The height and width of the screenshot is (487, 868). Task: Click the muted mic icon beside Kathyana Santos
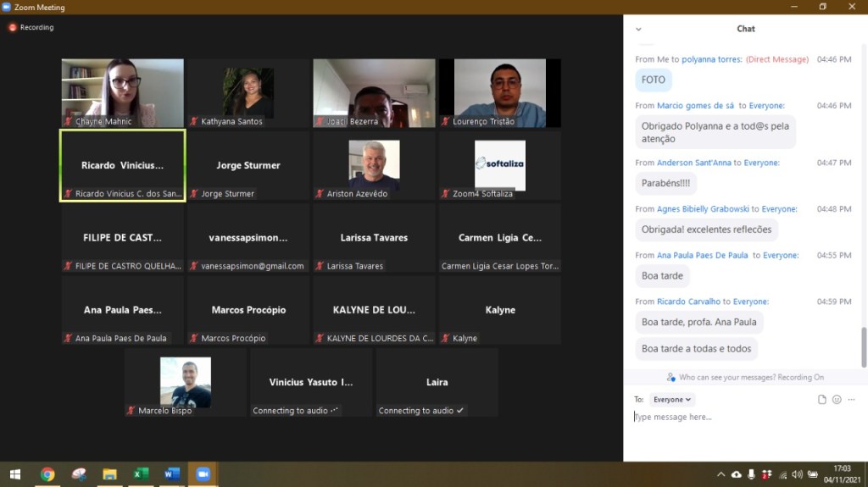click(x=194, y=121)
